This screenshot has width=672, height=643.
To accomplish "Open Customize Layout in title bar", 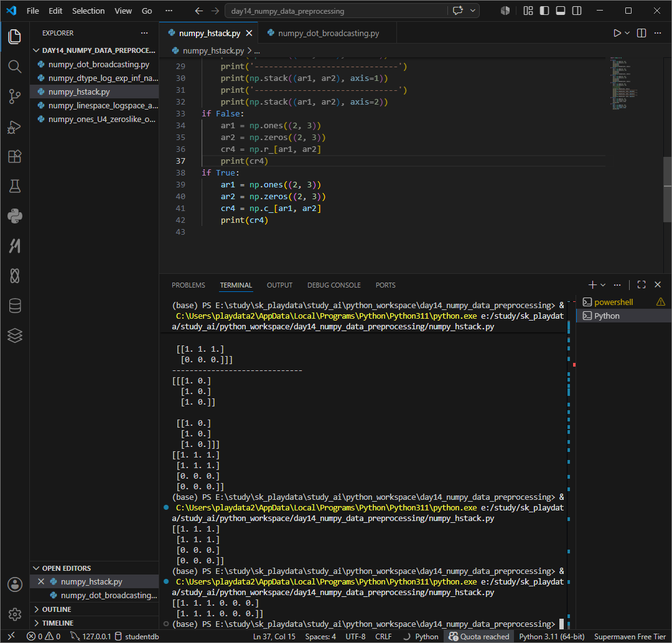I will [528, 11].
